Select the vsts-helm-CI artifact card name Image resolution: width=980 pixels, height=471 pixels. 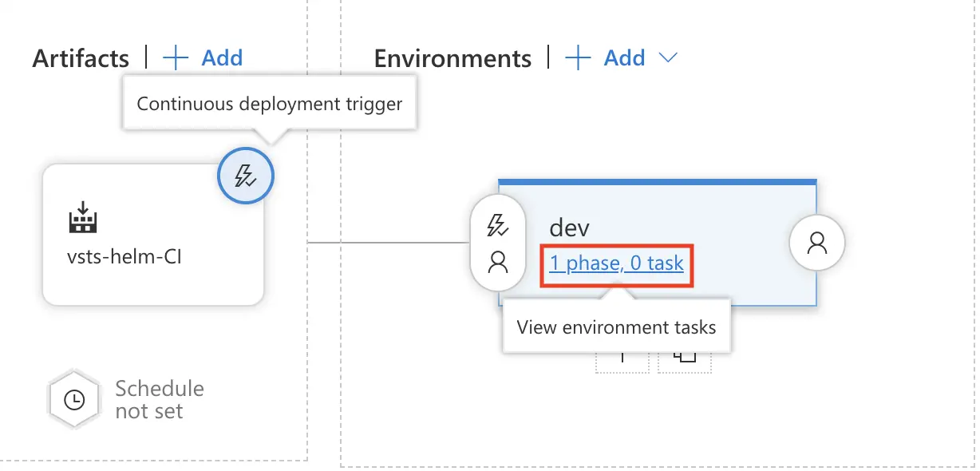click(x=124, y=257)
